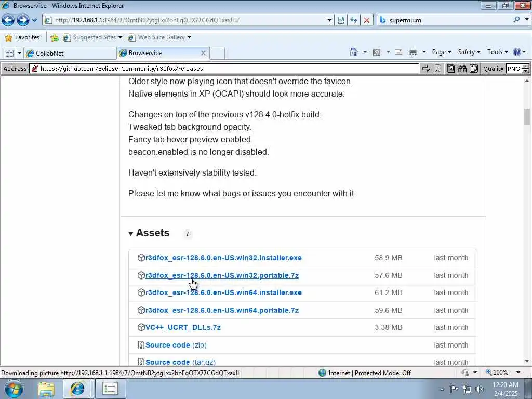
Task: Open the Safety menu
Action: point(469,52)
